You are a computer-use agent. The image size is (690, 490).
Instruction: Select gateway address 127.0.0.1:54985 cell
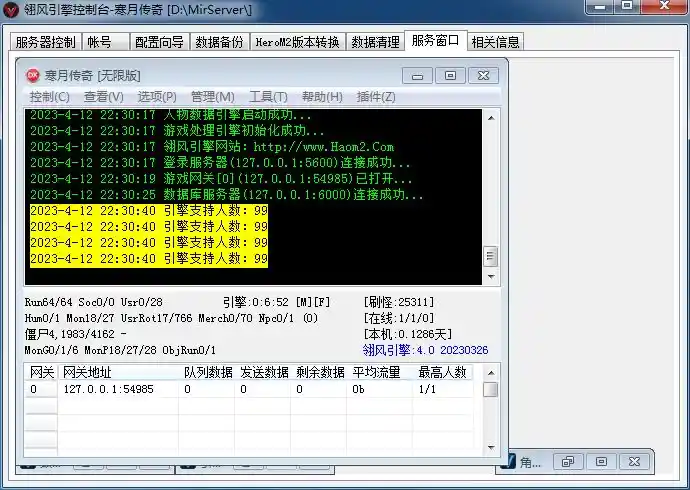118,389
